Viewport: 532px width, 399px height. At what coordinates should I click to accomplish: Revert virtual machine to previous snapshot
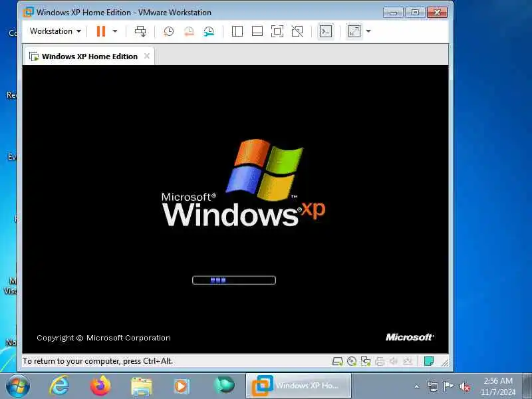coord(189,31)
